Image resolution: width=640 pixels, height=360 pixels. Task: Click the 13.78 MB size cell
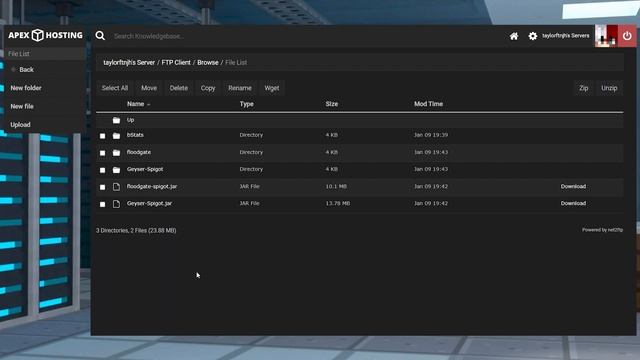(338, 203)
